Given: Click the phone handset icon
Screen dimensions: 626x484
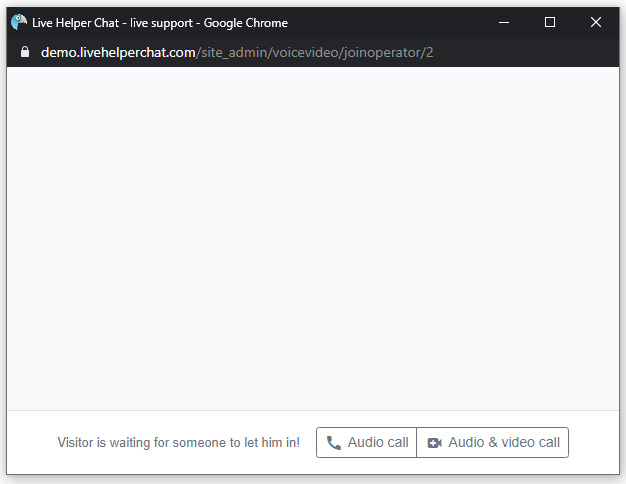Looking at the screenshot, I should click(333, 443).
